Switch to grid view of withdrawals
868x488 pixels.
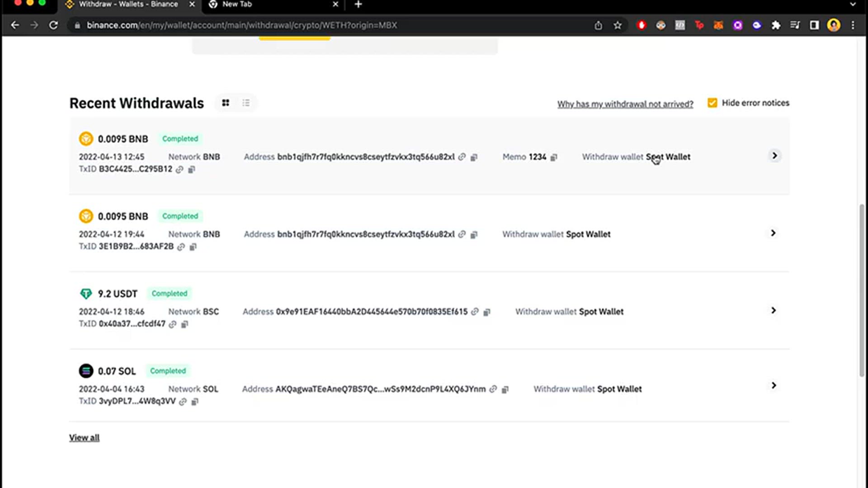(x=226, y=103)
